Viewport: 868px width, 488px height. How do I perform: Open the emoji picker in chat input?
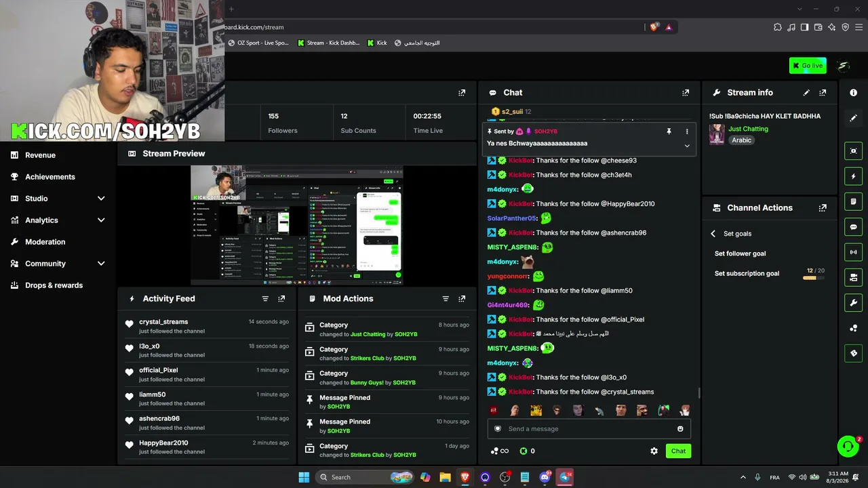click(x=680, y=429)
